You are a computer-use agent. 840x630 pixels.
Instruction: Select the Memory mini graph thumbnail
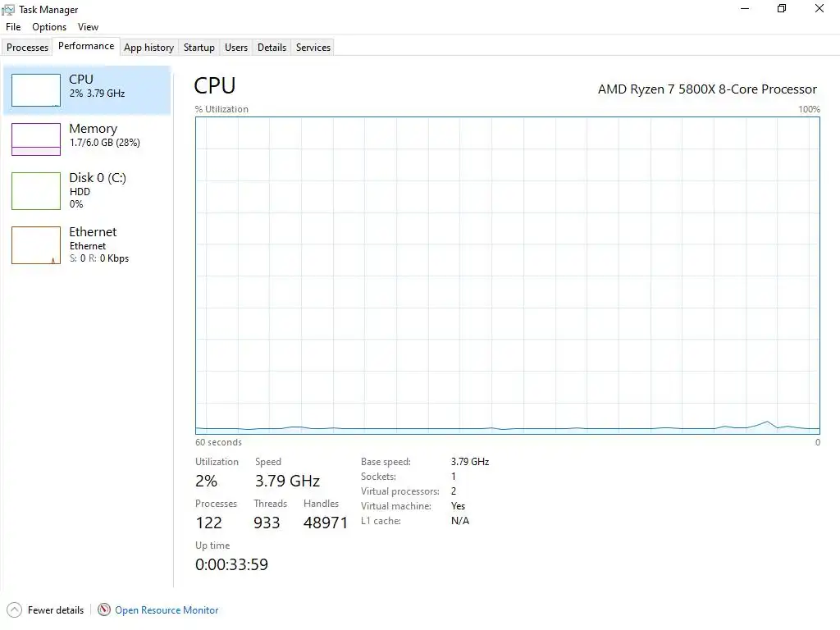click(x=36, y=139)
